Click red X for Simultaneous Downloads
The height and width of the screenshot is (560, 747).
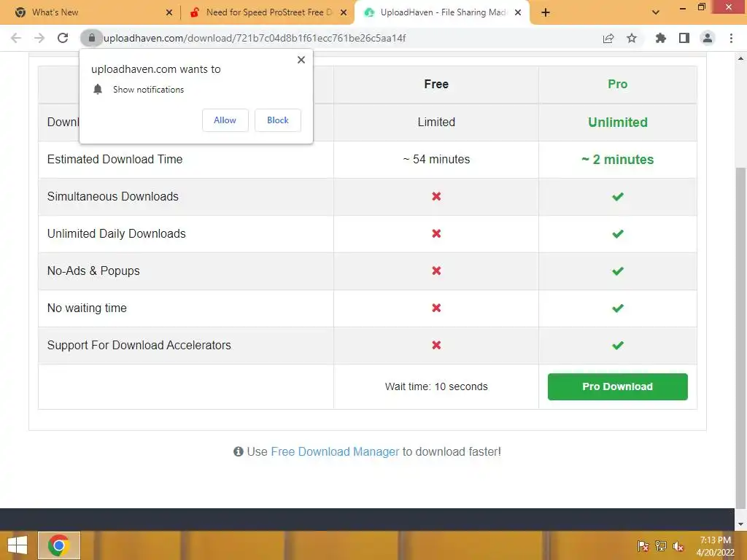point(436,196)
